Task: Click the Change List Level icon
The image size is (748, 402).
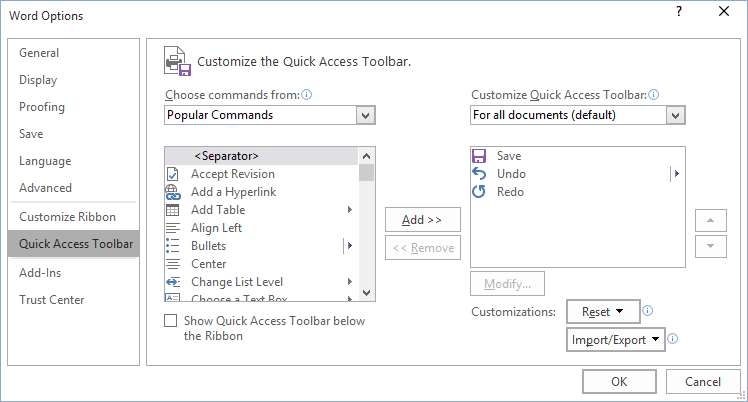Action: click(x=172, y=282)
